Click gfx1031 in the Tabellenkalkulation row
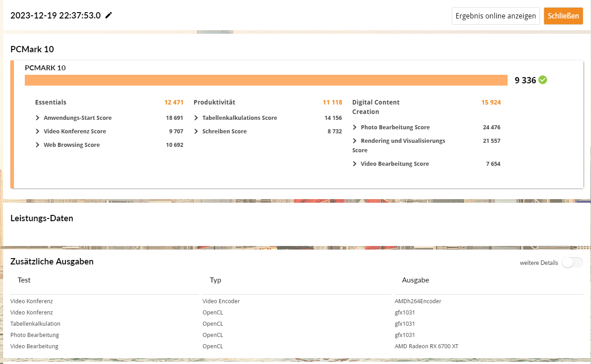This screenshot has height=364, width=591. coord(405,324)
